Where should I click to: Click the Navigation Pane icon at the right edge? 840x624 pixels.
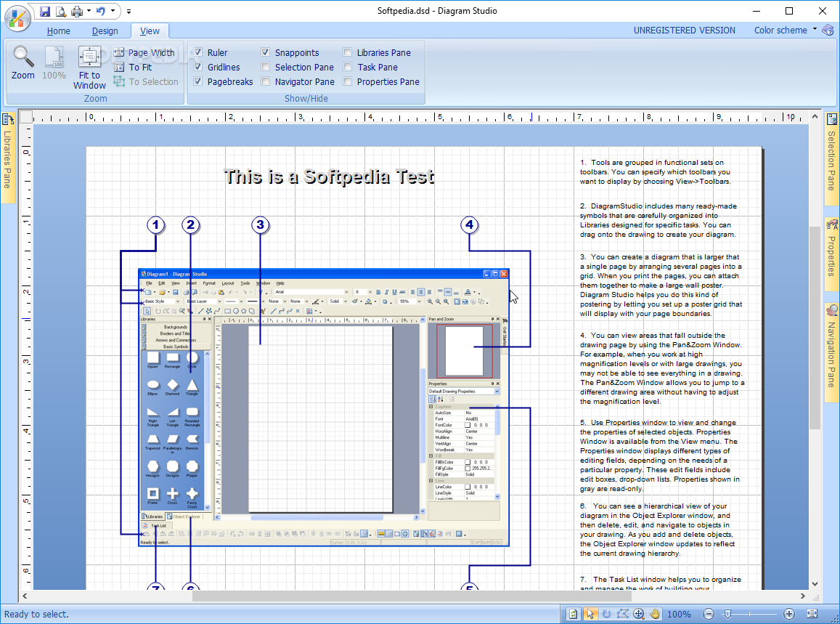[832, 310]
